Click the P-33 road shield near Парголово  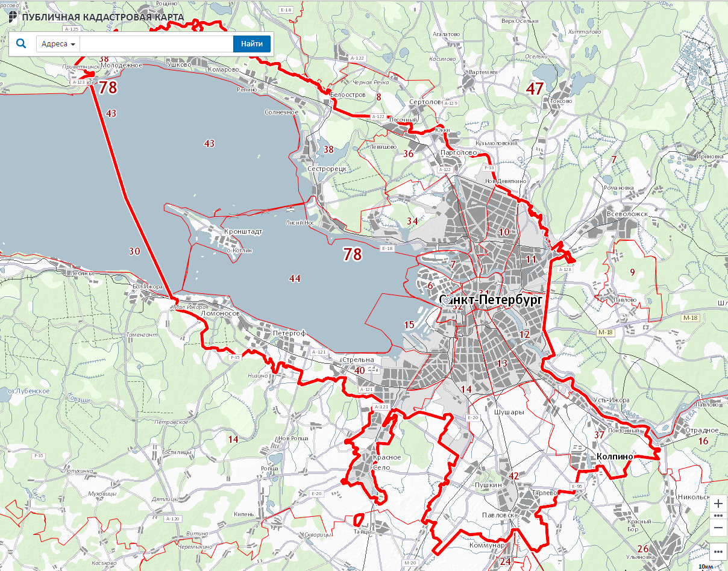tap(489, 167)
